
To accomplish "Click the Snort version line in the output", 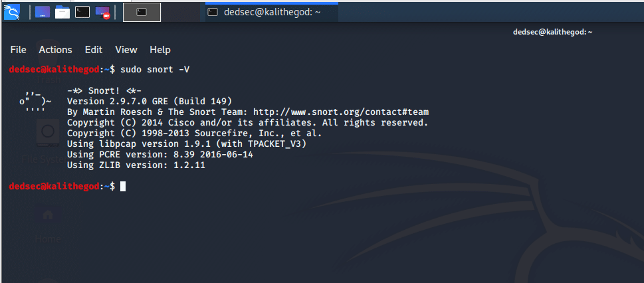I will coord(149,101).
